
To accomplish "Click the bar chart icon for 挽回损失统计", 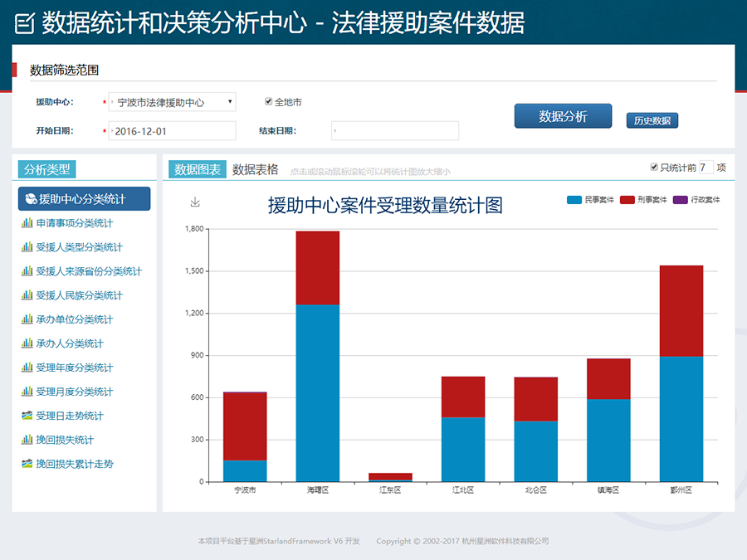I will coord(27,440).
